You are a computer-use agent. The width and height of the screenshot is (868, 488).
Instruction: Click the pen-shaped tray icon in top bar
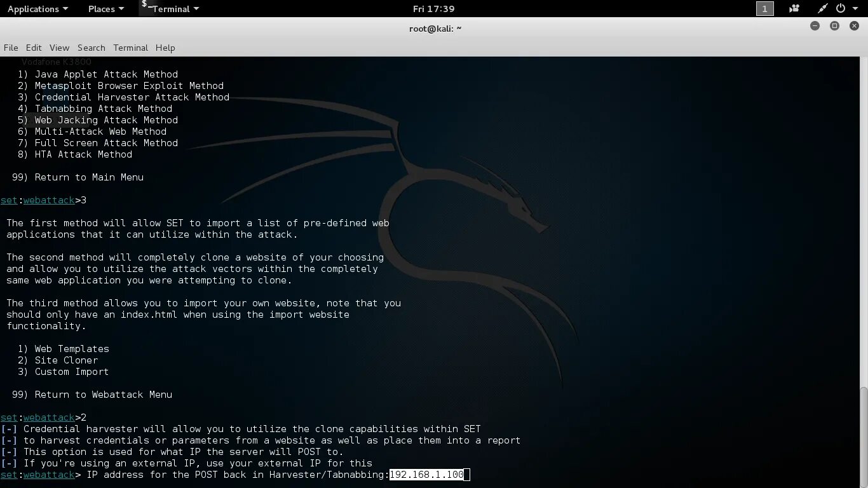coord(824,9)
